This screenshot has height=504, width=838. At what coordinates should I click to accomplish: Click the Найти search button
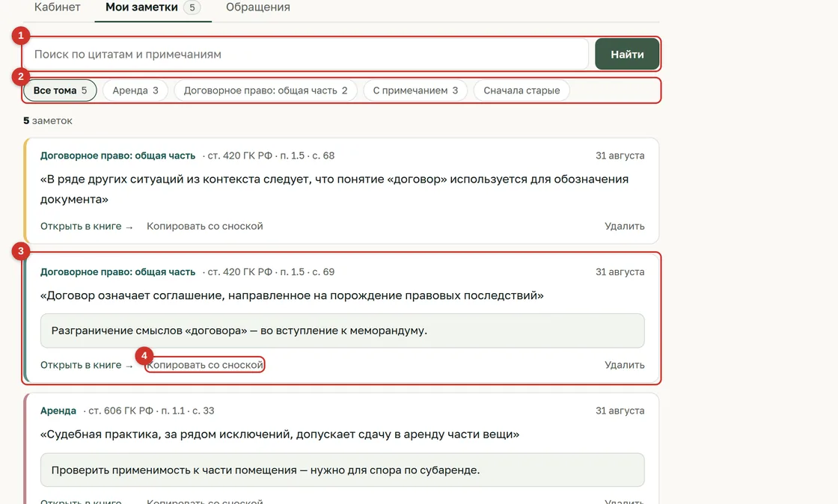click(627, 54)
